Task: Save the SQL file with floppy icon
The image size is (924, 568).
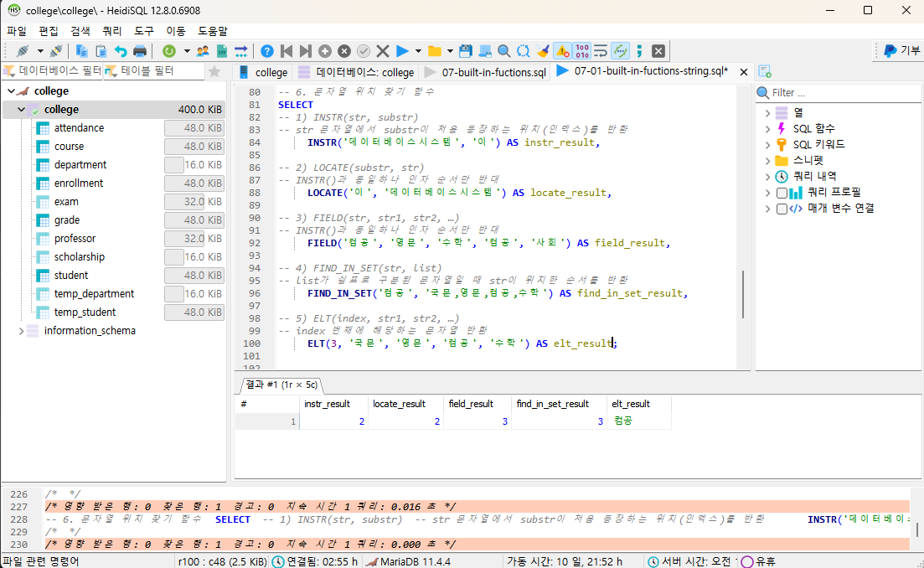Action: pyautogui.click(x=466, y=51)
